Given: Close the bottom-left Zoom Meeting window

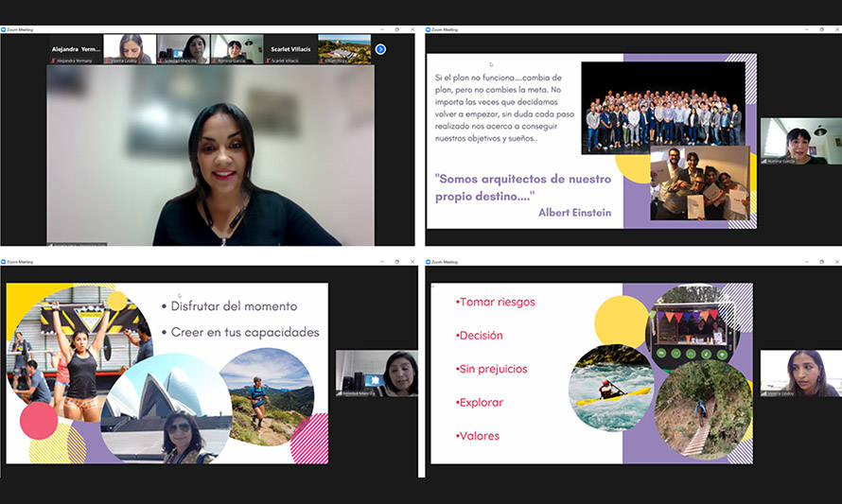Looking at the screenshot, I should [x=412, y=262].
